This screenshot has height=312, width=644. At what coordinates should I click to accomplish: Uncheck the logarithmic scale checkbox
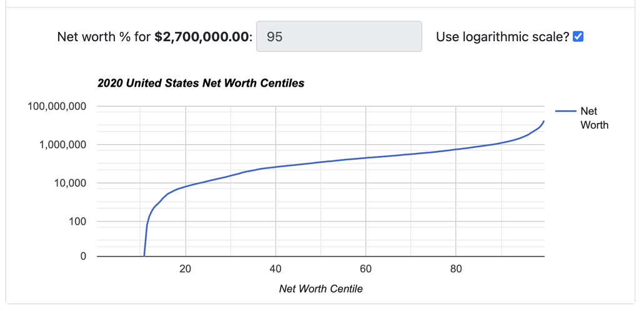(578, 37)
